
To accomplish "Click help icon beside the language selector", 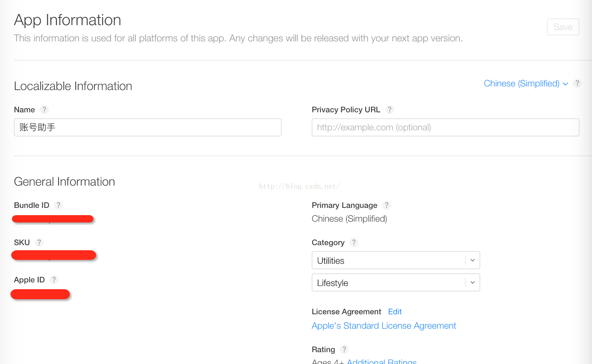I will click(x=577, y=83).
